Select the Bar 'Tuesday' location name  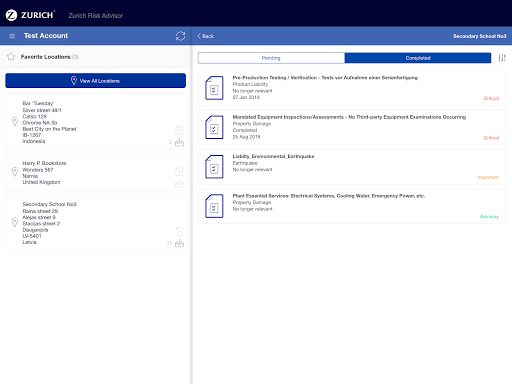38,103
